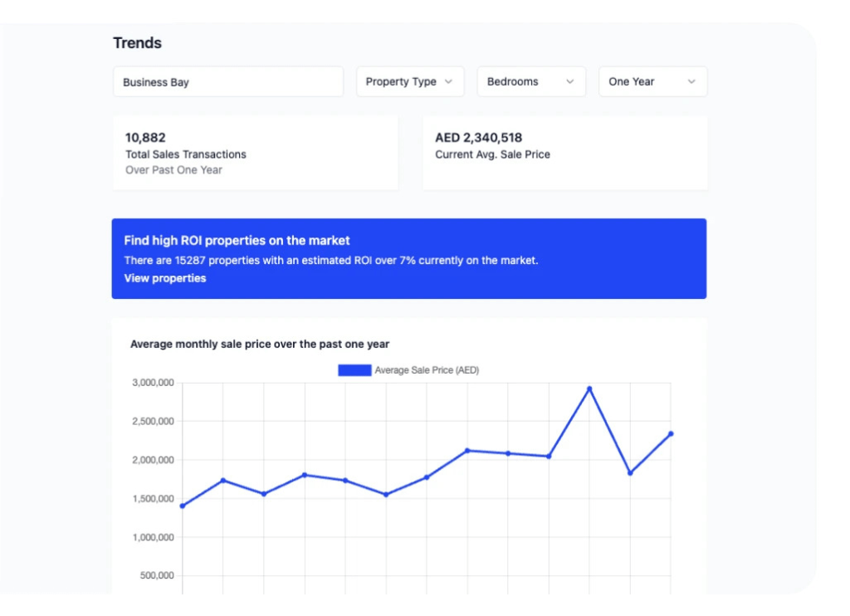Click the View properties link

coord(165,278)
